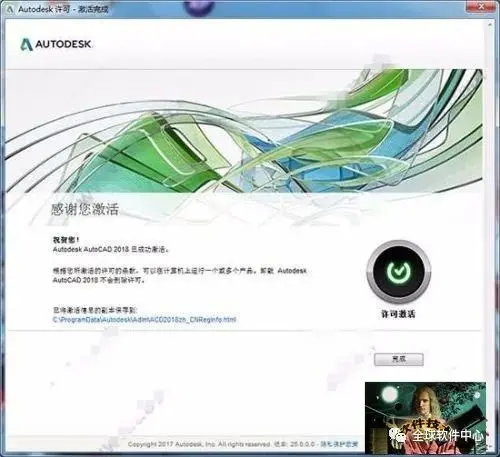Open the privacy statement link in the footer
500x457 pixels.
339,444
